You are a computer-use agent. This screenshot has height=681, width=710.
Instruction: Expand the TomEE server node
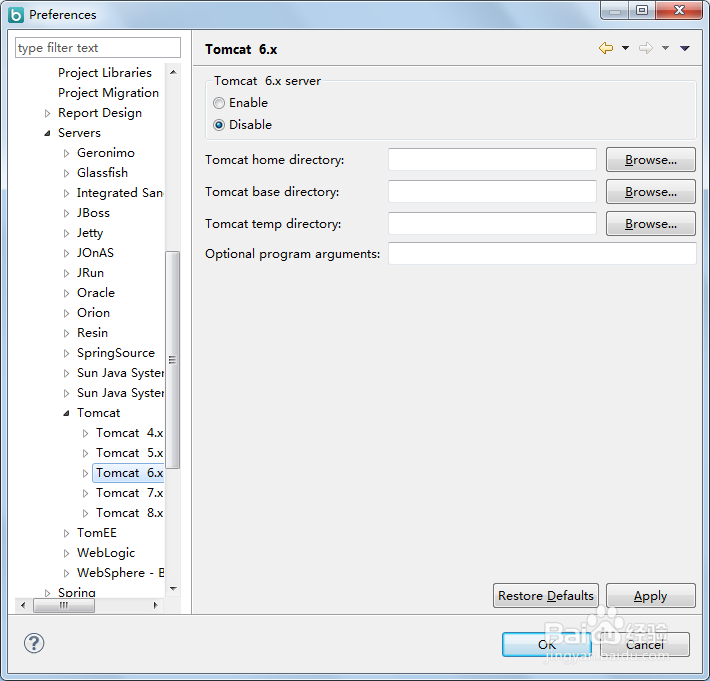(67, 533)
